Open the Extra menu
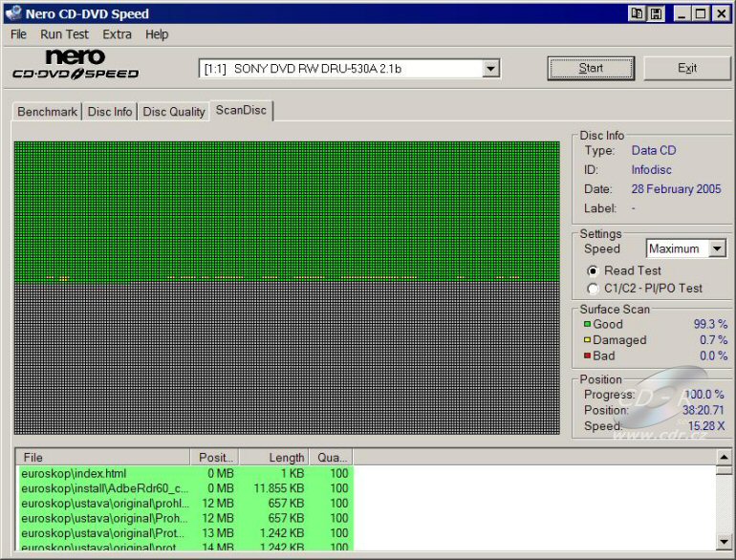736x560 pixels. (117, 34)
